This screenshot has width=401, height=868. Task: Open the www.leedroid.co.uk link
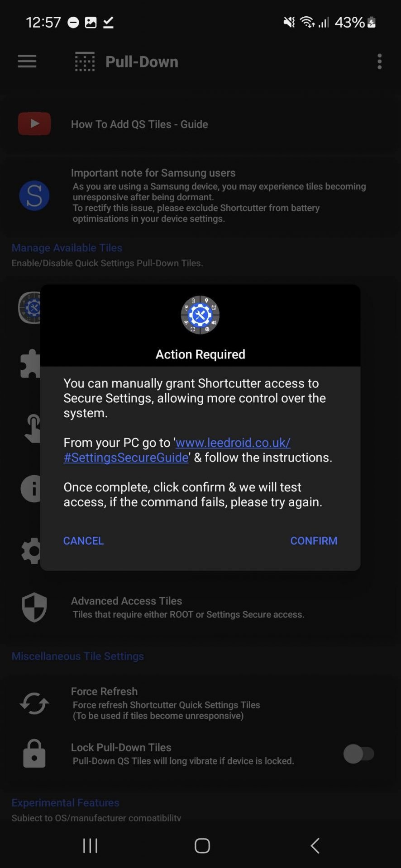point(233,443)
